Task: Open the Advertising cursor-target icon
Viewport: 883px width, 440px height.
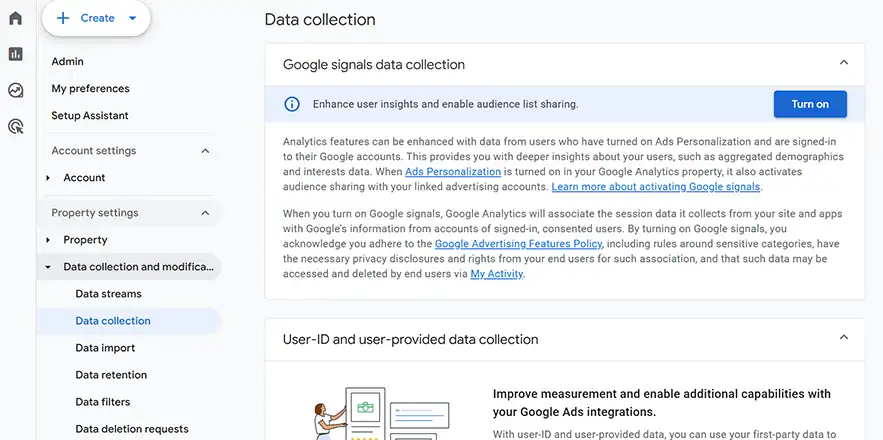Action: (16, 126)
